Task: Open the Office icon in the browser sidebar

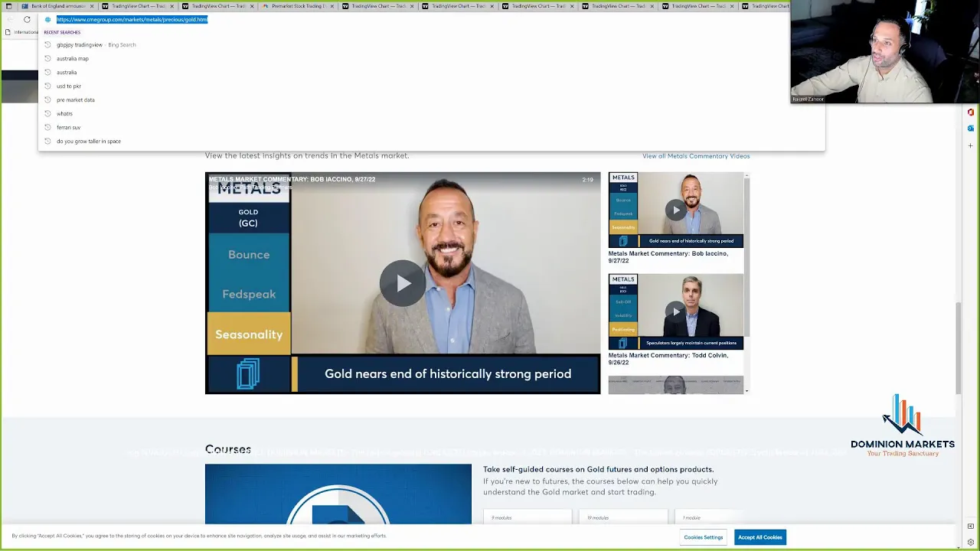Action: (971, 112)
